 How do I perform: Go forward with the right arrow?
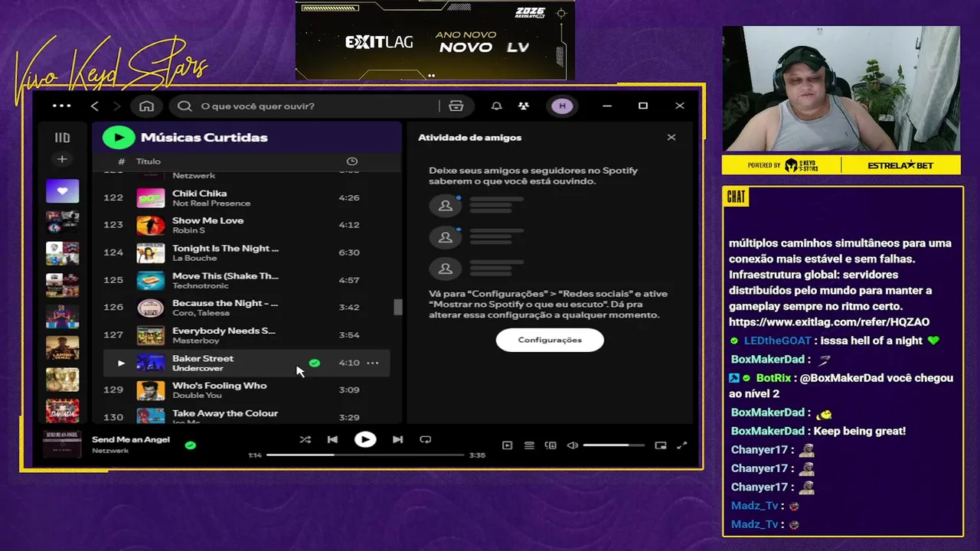(x=117, y=106)
